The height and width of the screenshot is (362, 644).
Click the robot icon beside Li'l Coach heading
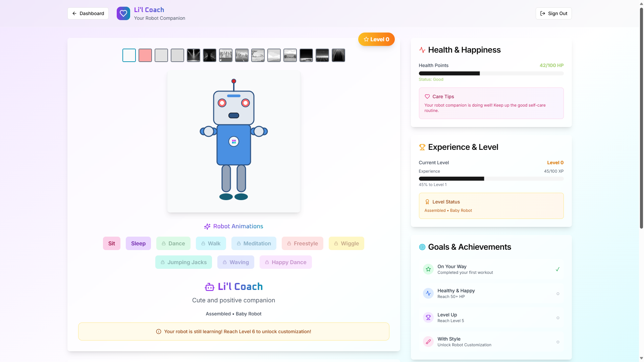tap(210, 287)
